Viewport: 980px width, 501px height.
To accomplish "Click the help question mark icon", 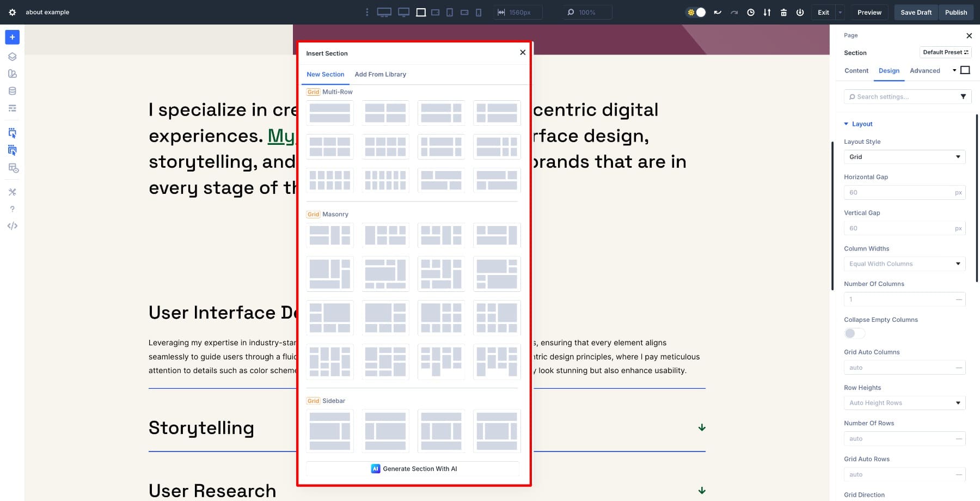I will point(12,209).
